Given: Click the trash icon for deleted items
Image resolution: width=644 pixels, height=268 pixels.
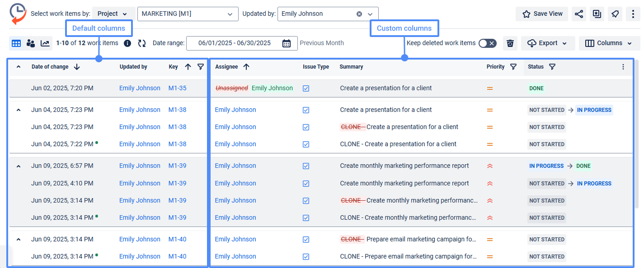Looking at the screenshot, I should pyautogui.click(x=510, y=43).
